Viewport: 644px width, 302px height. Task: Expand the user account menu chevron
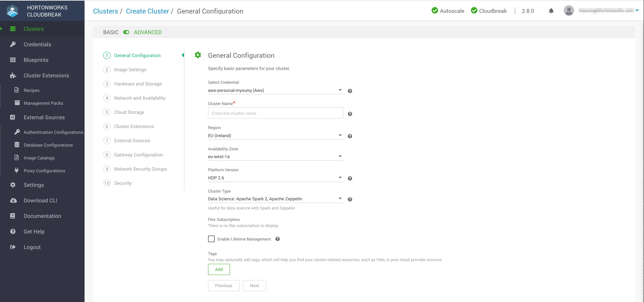point(637,10)
